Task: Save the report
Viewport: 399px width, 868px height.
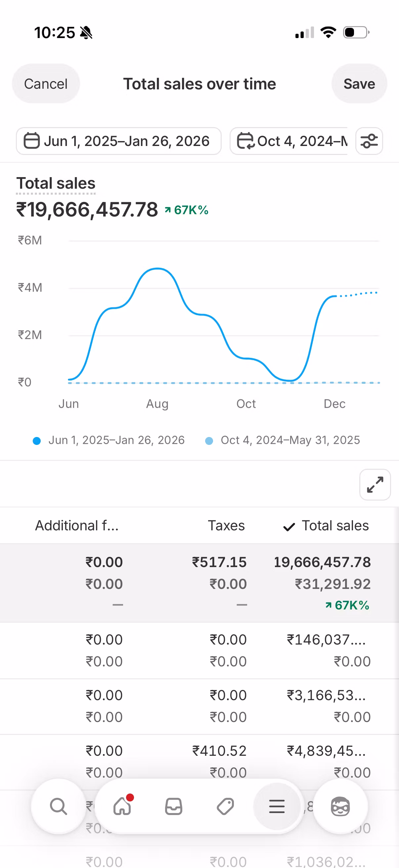Action: 359,84
